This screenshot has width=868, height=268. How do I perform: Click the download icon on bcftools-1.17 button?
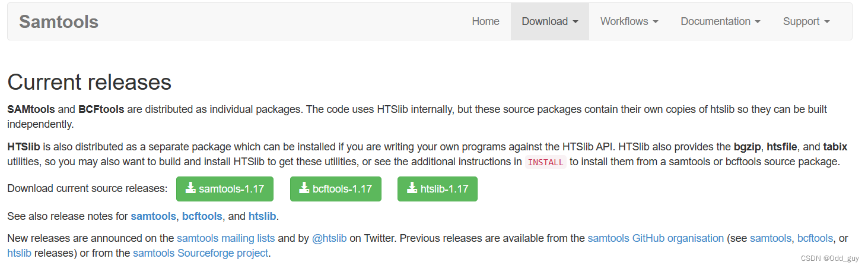click(304, 188)
